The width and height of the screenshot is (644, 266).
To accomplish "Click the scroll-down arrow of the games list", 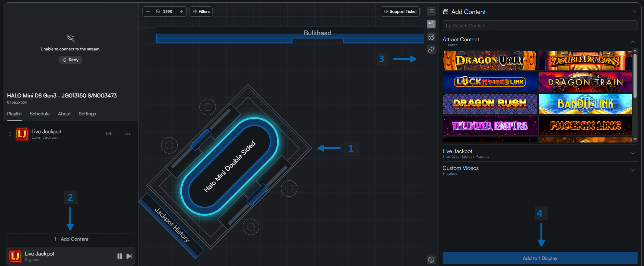I will pyautogui.click(x=635, y=139).
